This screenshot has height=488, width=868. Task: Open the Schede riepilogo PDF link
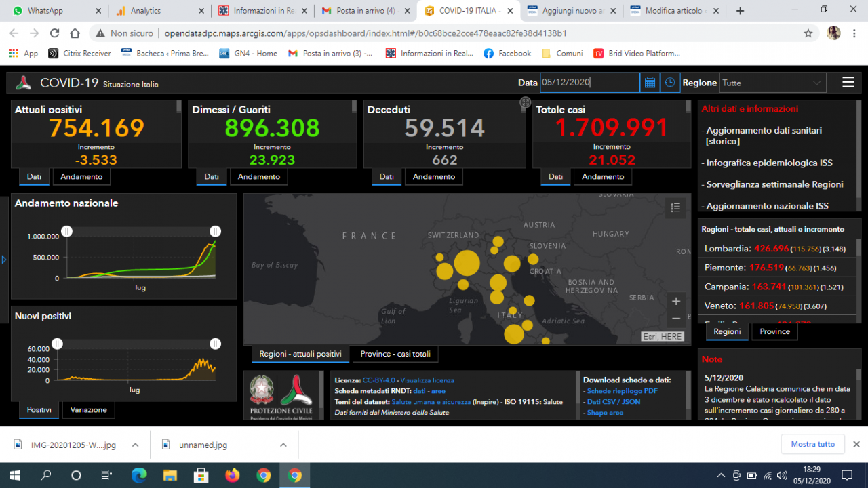click(622, 391)
